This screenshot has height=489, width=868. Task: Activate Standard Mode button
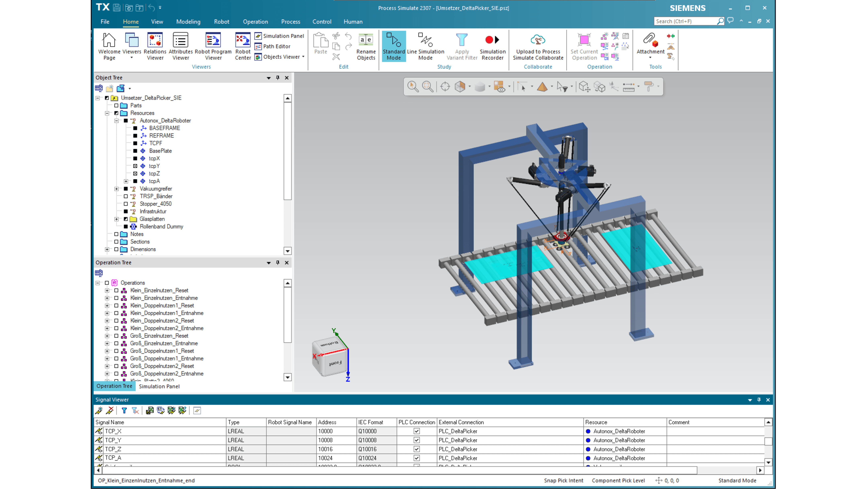pos(394,46)
